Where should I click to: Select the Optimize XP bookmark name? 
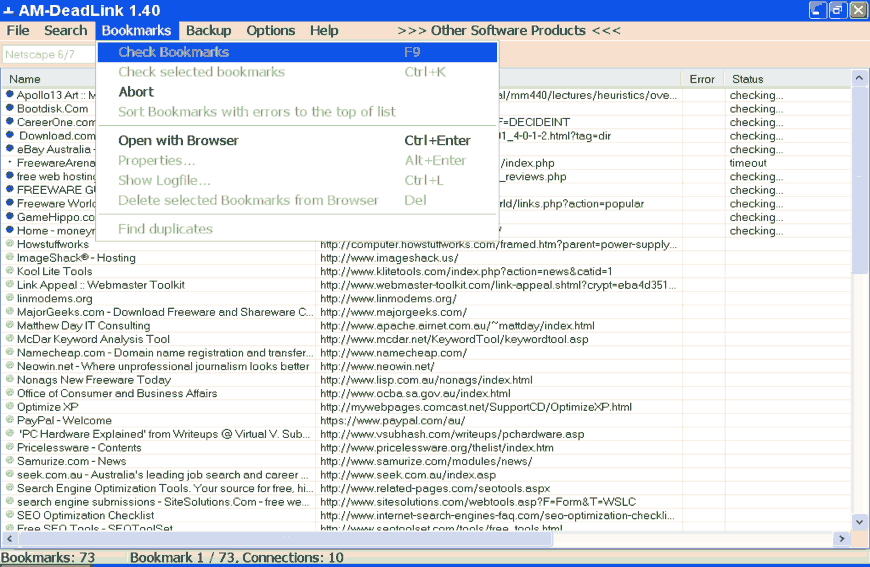[47, 407]
